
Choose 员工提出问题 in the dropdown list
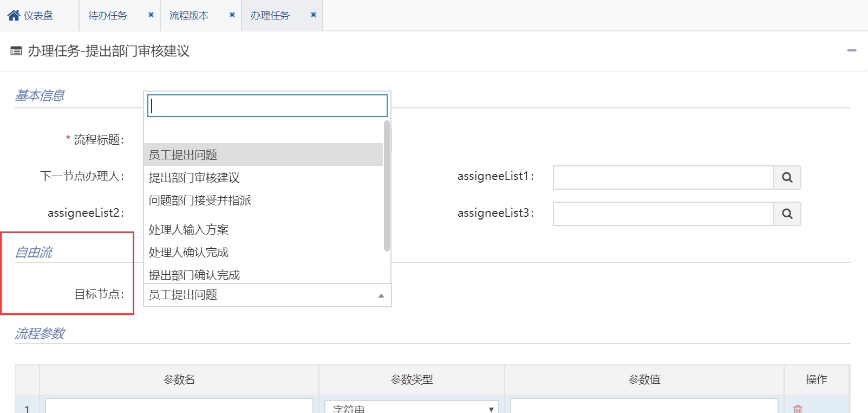[x=263, y=154]
